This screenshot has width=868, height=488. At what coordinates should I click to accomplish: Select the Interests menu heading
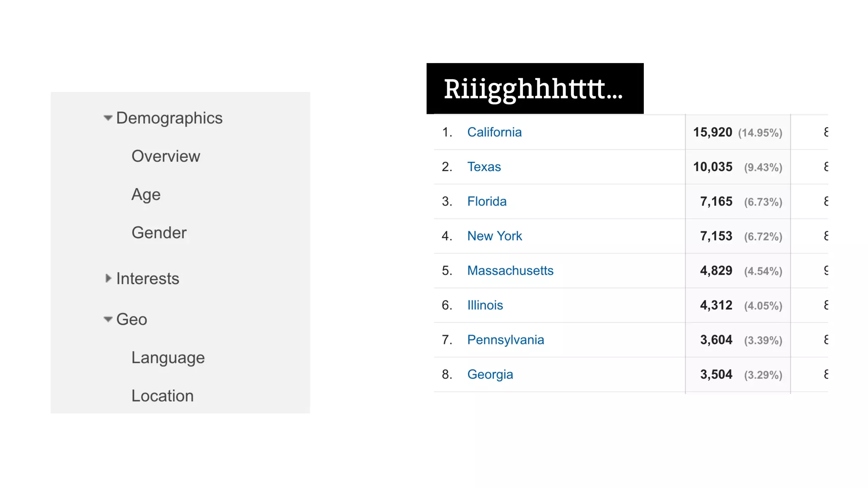pos(147,278)
